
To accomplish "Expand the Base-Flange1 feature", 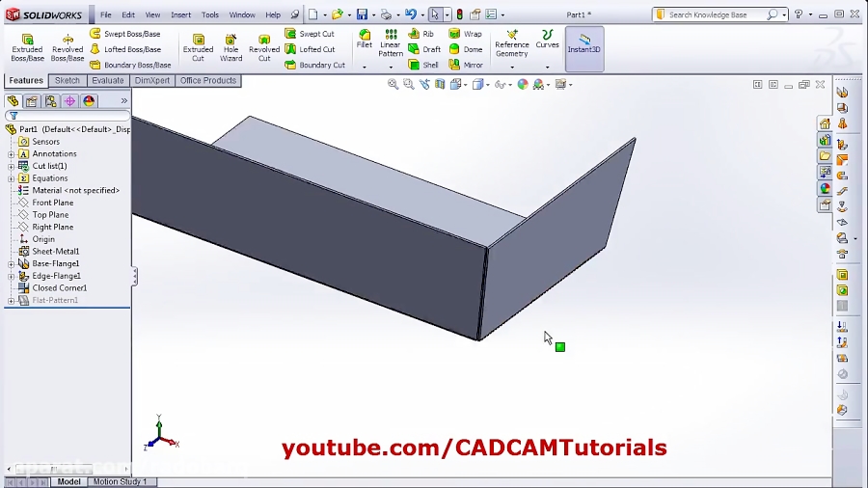I will tap(11, 264).
